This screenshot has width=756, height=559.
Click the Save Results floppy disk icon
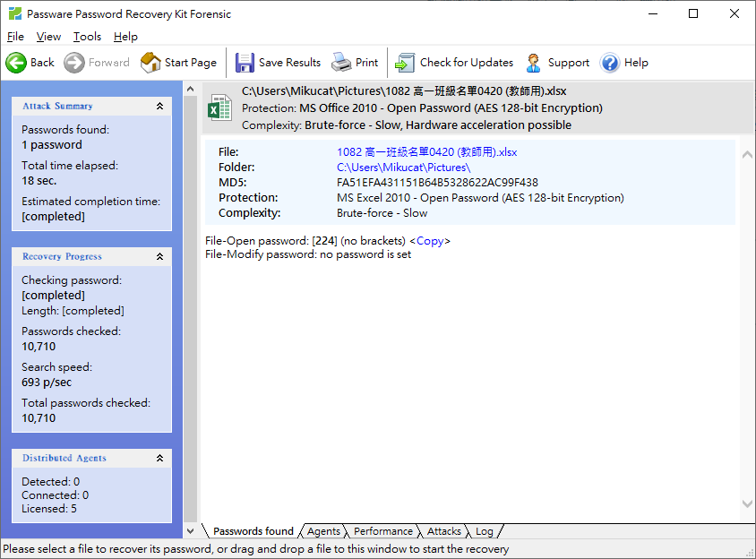245,63
